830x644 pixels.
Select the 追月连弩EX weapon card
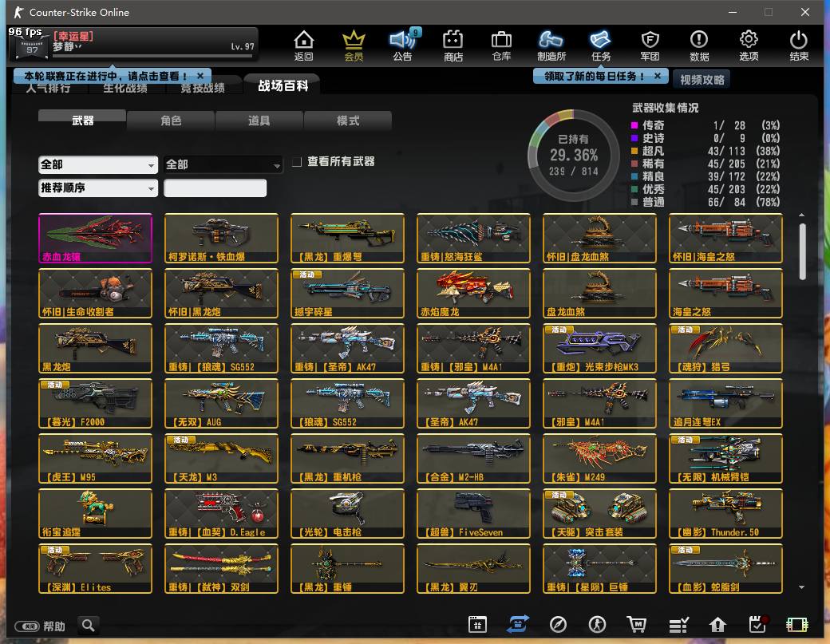pyautogui.click(x=725, y=403)
